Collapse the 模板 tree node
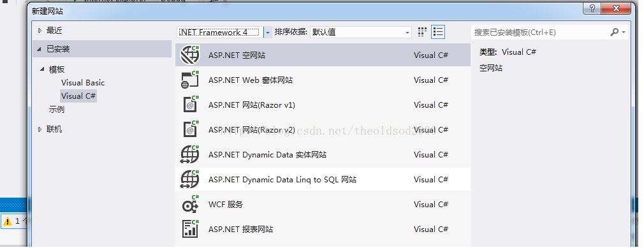The width and height of the screenshot is (644, 248). coord(42,69)
